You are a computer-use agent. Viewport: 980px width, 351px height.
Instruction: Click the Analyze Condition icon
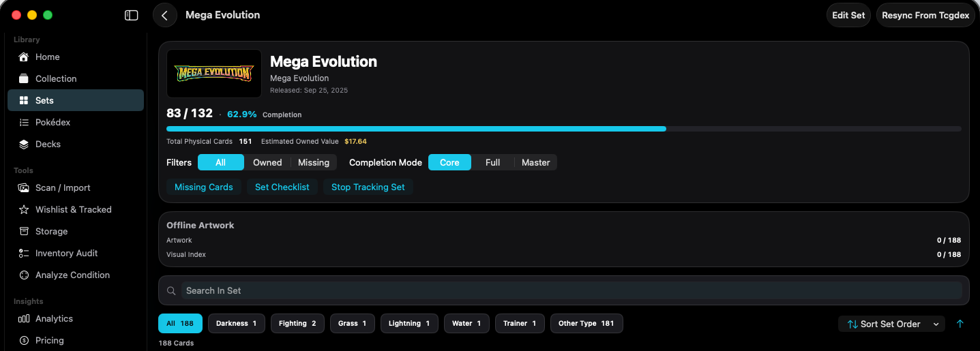(x=24, y=275)
